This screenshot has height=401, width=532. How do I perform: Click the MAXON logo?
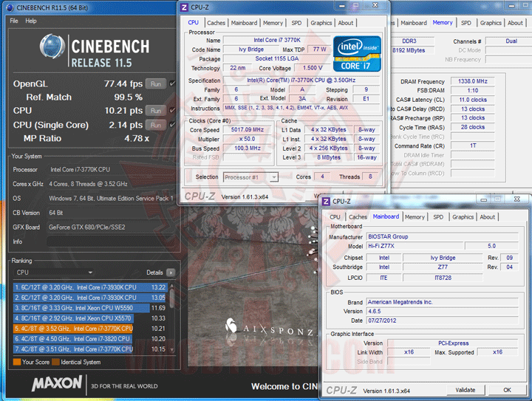[x=57, y=383]
